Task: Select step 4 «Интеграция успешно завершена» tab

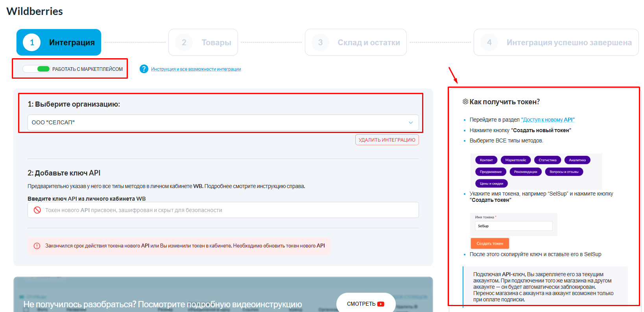Action: 556,42
